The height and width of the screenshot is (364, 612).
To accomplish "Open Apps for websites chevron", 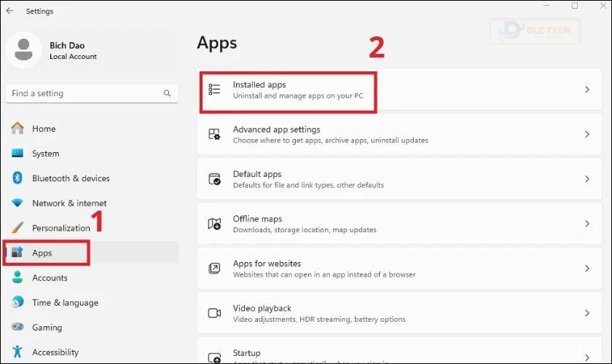I will pos(587,269).
